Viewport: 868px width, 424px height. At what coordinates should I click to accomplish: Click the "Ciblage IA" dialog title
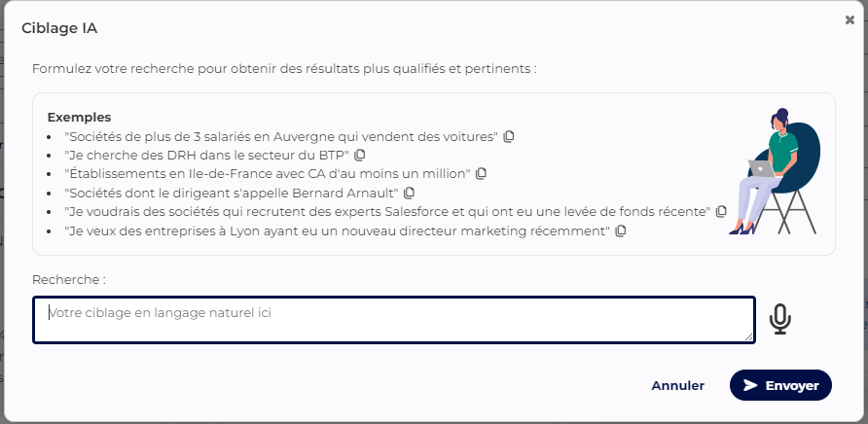pyautogui.click(x=59, y=28)
